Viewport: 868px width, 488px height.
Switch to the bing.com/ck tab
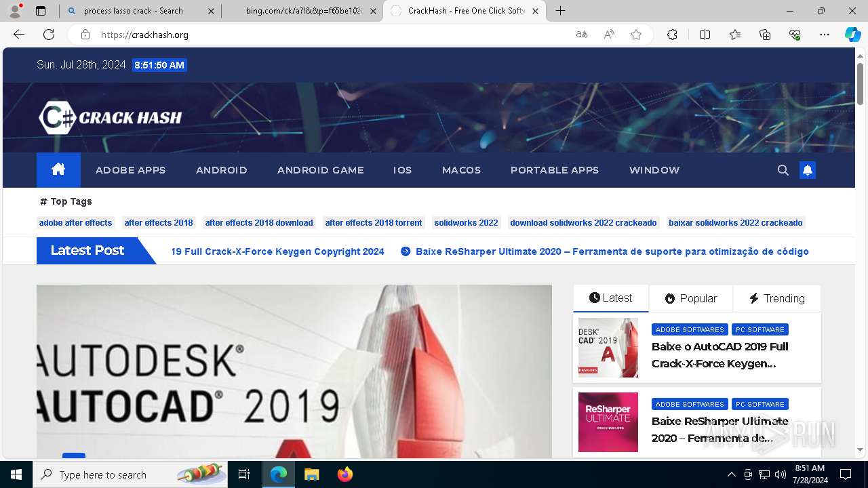click(304, 11)
